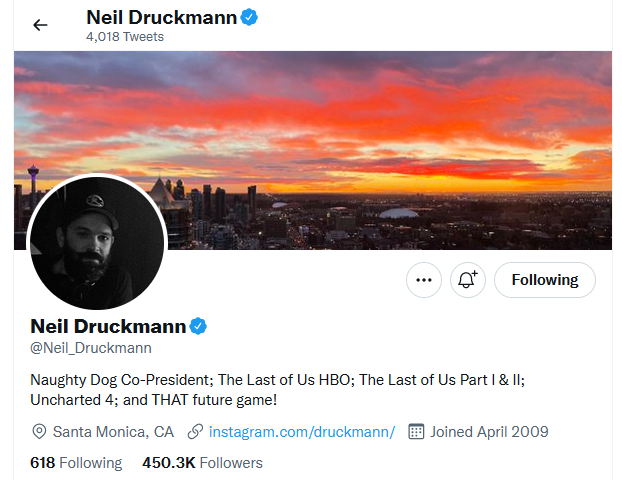View the 450.3K Followers list

point(202,463)
